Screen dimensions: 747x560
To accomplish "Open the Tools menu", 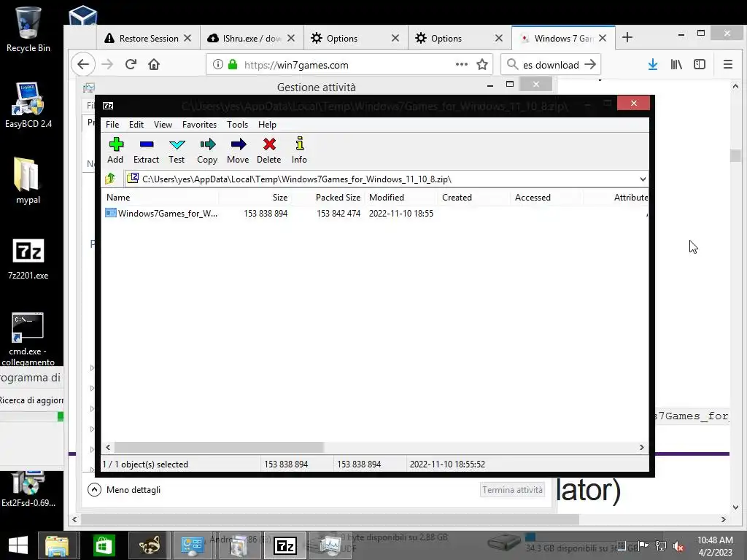I will coord(237,124).
